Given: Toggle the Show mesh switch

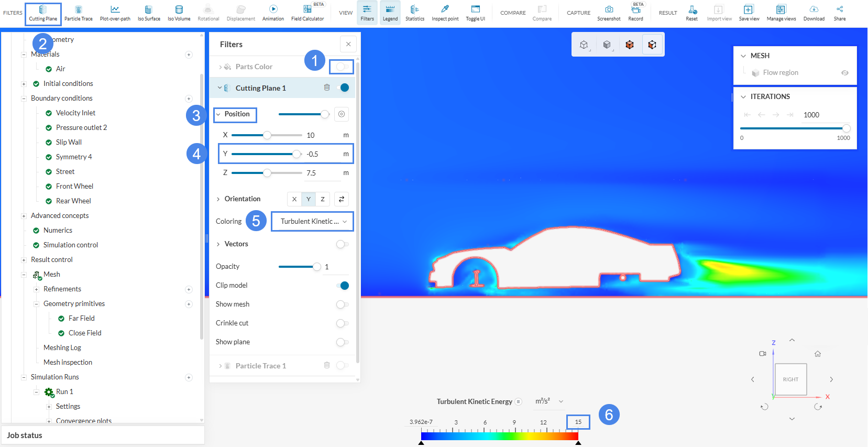Looking at the screenshot, I should (342, 304).
